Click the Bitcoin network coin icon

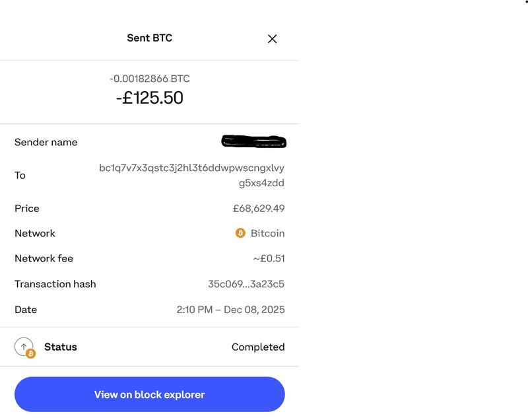coord(240,233)
